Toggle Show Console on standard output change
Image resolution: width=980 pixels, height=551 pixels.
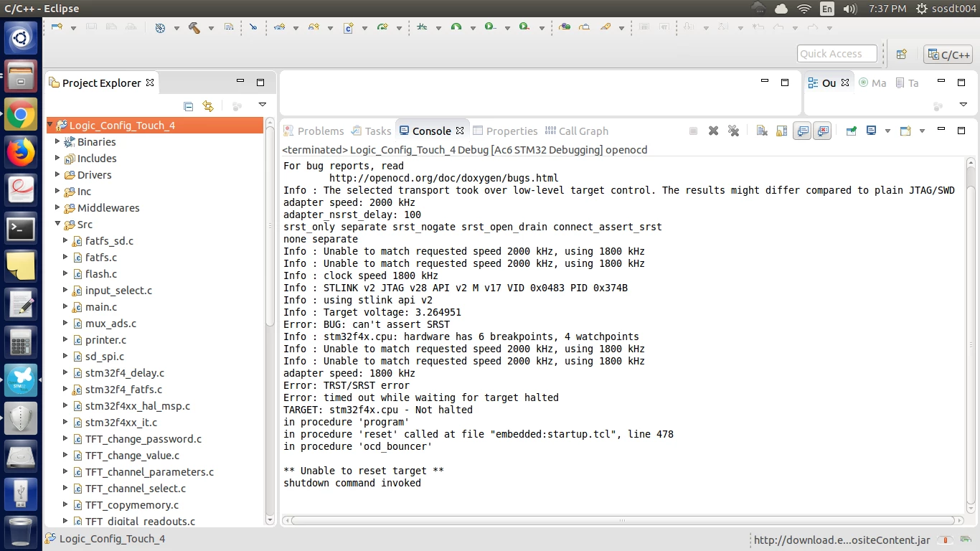pos(802,131)
